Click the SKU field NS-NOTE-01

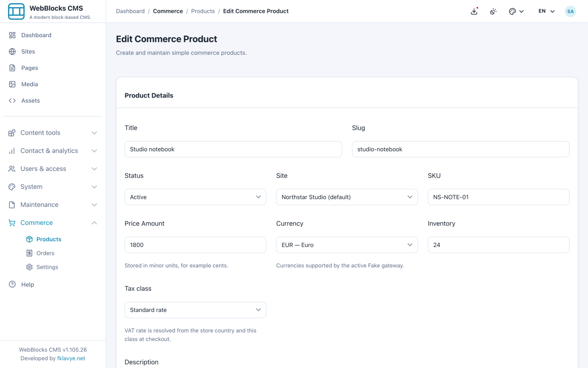pyautogui.click(x=498, y=197)
